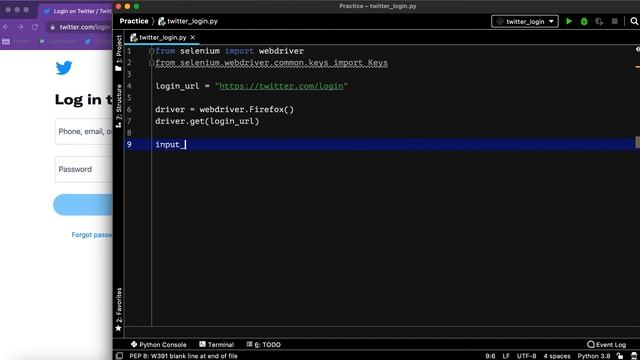
Task: Open the Event Log
Action: coord(606,344)
